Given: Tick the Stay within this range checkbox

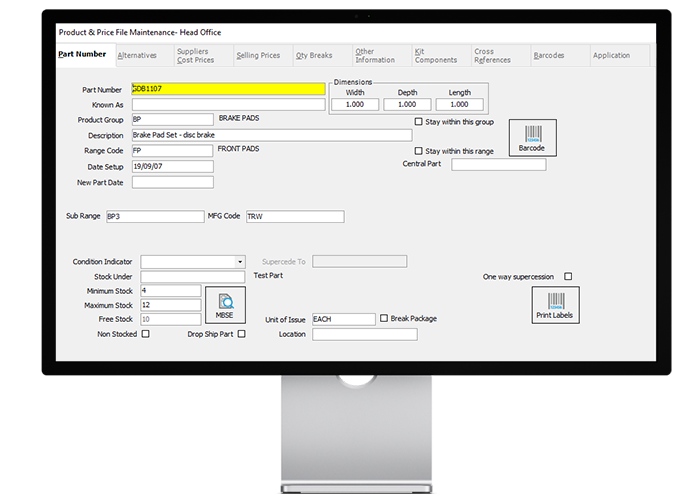Looking at the screenshot, I should tap(419, 151).
